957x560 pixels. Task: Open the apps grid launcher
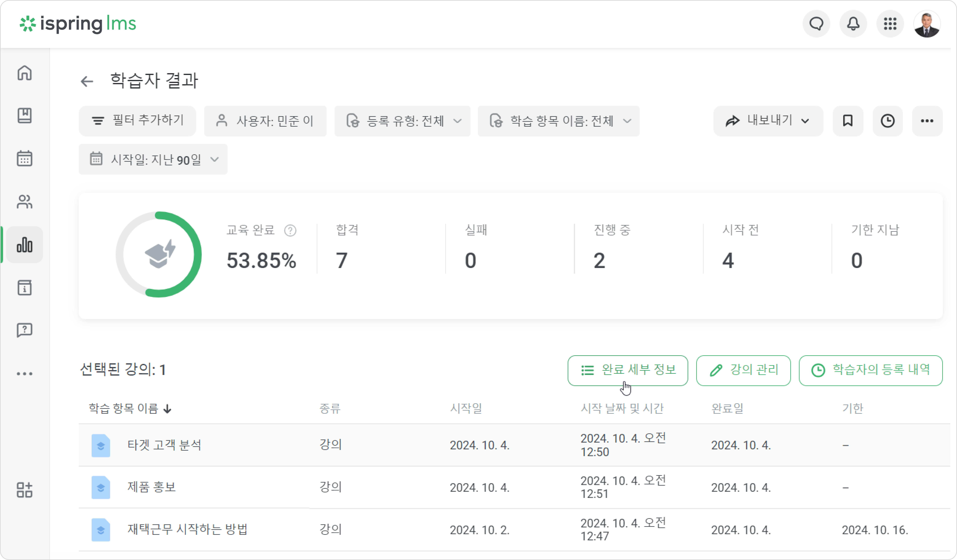point(890,24)
